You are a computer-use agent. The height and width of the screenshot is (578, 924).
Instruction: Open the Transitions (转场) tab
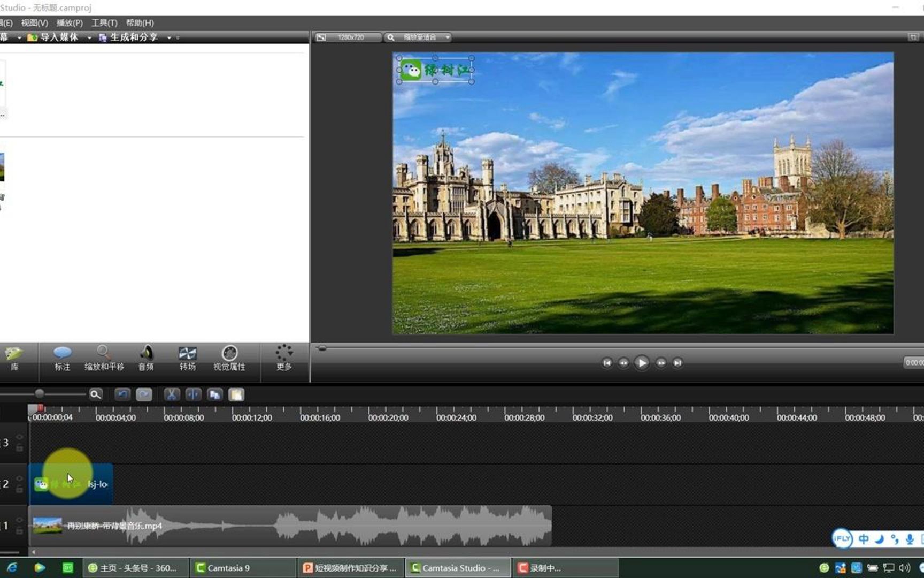point(187,359)
